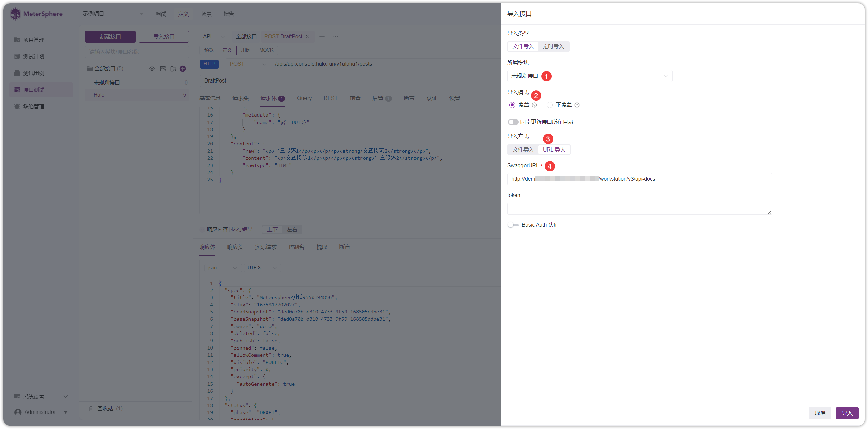The image size is (868, 429).
Task: Add a new tab with plus icon
Action: 322,36
